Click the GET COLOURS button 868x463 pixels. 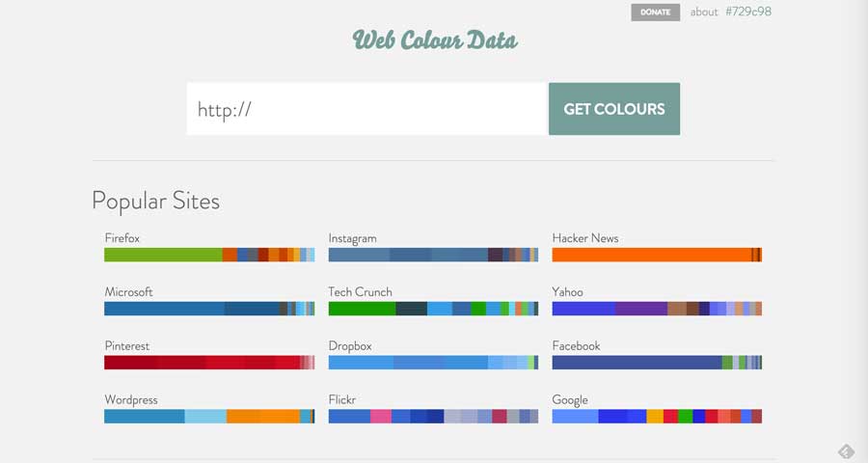614,109
